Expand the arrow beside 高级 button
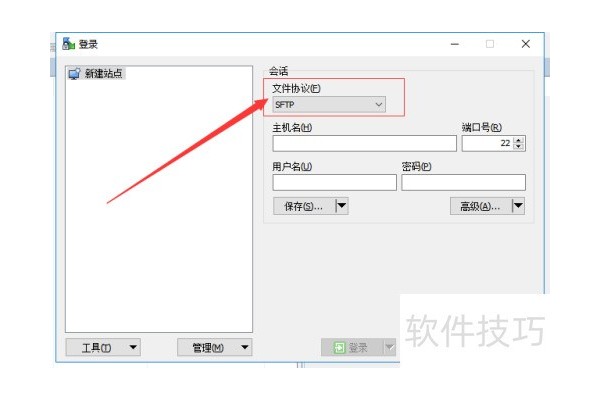This screenshot has width=600, height=400. pyautogui.click(x=518, y=206)
